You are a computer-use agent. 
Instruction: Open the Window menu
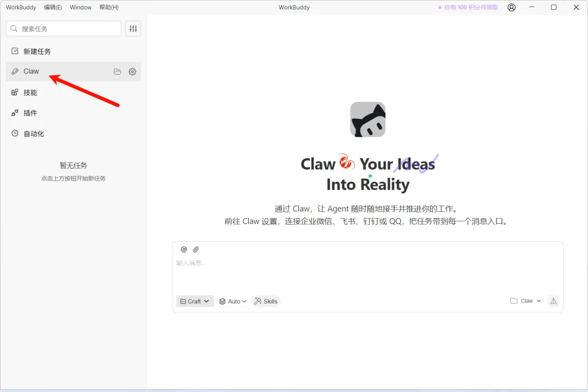click(x=81, y=7)
